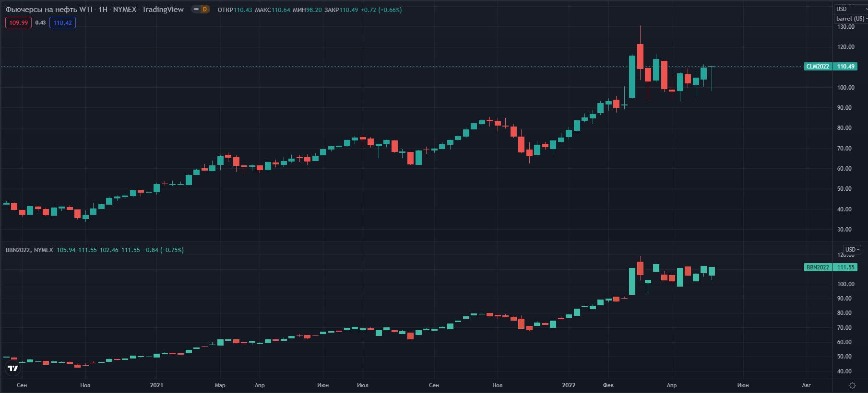This screenshot has height=393, width=868.
Task: Click the 2021 label on time axis
Action: (x=156, y=385)
